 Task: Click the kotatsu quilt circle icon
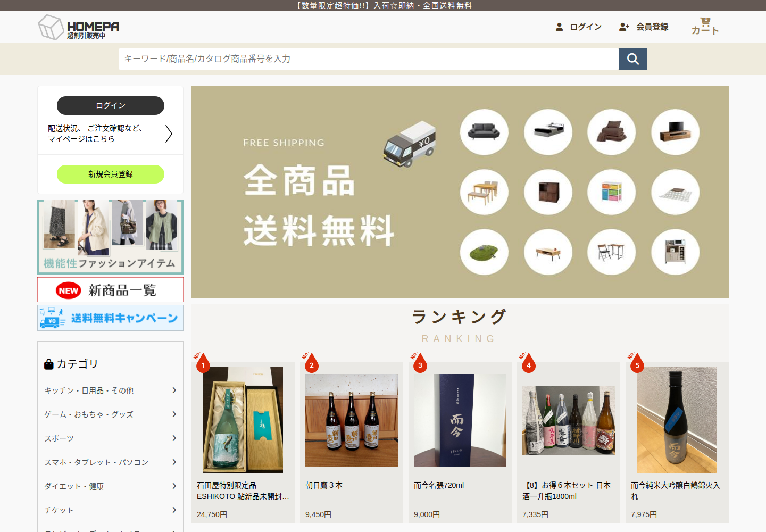(x=676, y=192)
